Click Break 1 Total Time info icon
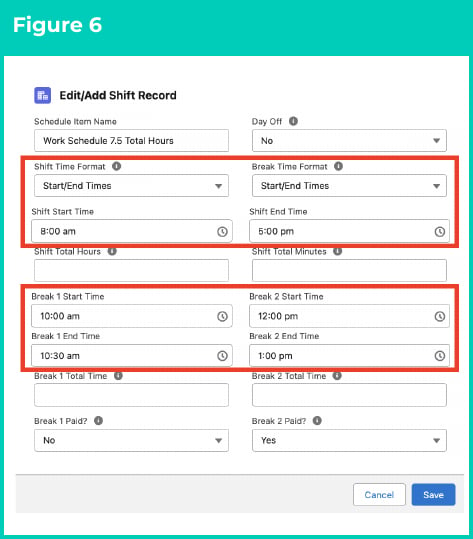Image resolution: width=473 pixels, height=539 pixels. pyautogui.click(x=118, y=376)
